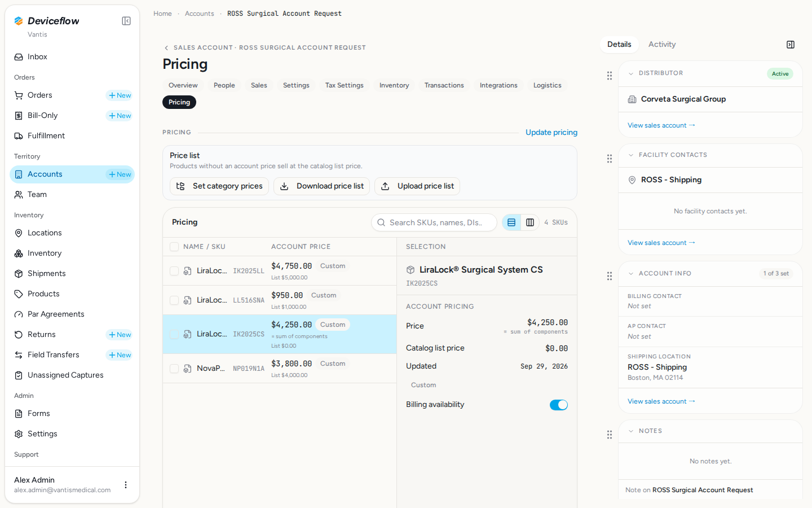Click the Update pricing link

click(x=551, y=132)
